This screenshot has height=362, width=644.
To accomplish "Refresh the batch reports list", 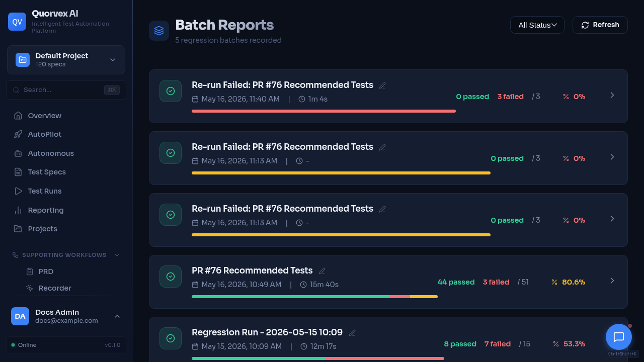I will click(x=600, y=25).
